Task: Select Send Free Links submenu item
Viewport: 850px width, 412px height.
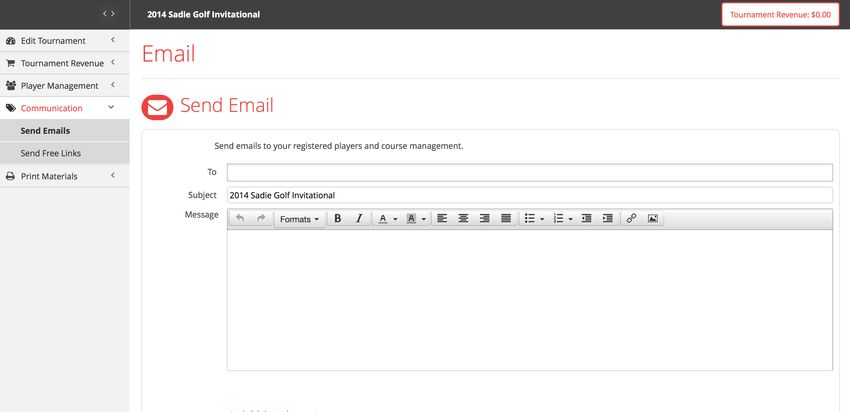Action: click(65, 153)
